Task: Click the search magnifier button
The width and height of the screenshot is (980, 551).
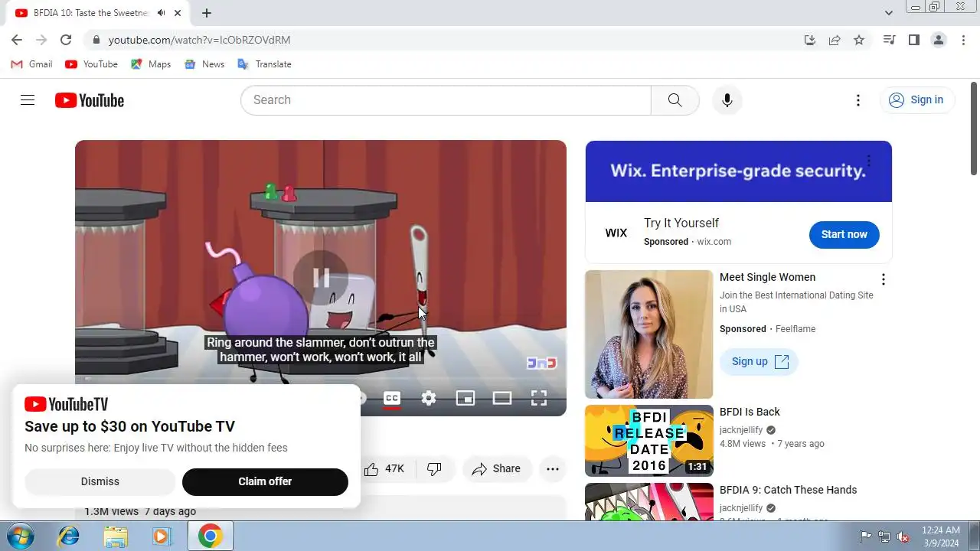Action: tap(675, 100)
